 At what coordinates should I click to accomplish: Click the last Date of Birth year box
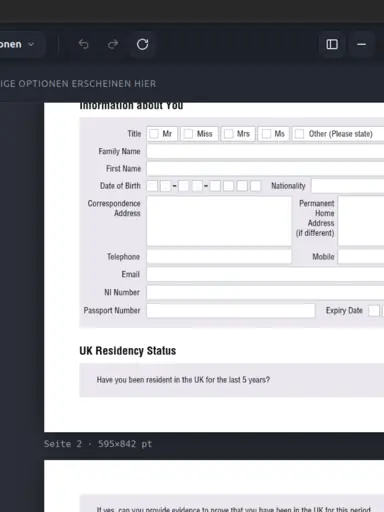(255, 186)
